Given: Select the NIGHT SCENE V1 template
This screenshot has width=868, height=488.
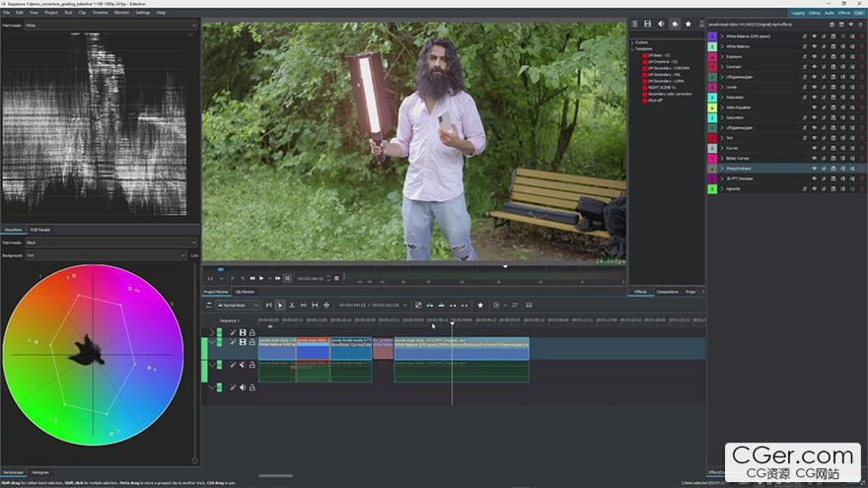Looking at the screenshot, I should tap(662, 88).
